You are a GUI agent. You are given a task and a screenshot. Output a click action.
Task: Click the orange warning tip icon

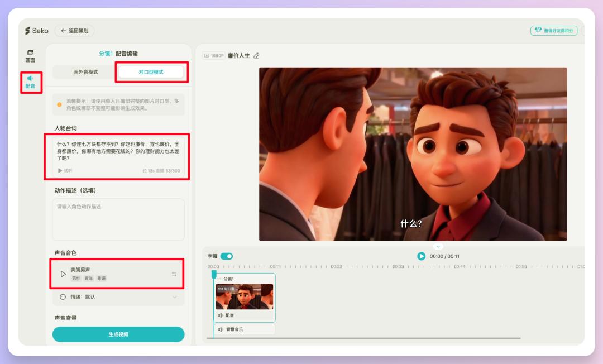click(59, 104)
